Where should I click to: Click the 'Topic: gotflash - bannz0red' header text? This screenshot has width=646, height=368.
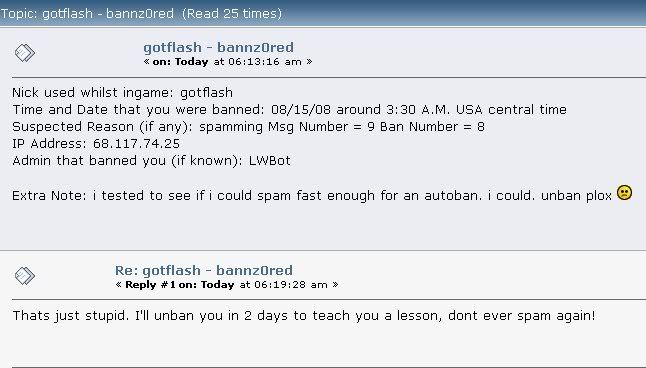[87, 14]
